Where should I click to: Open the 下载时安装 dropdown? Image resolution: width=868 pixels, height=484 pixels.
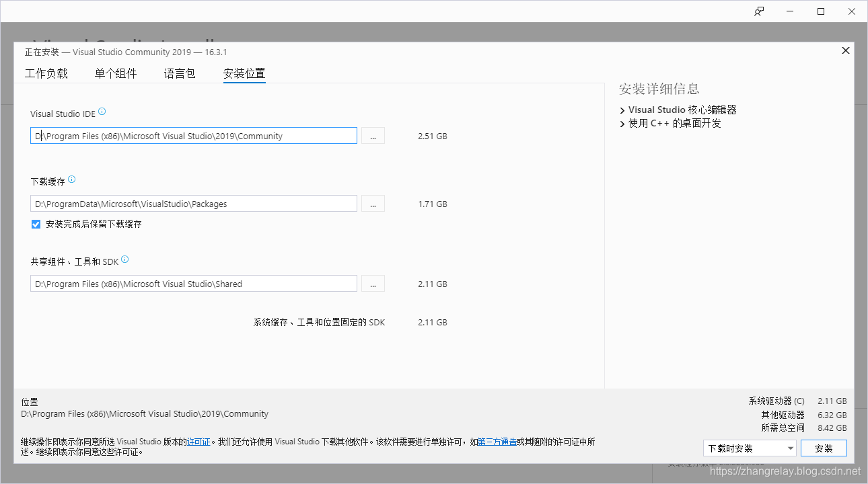750,448
